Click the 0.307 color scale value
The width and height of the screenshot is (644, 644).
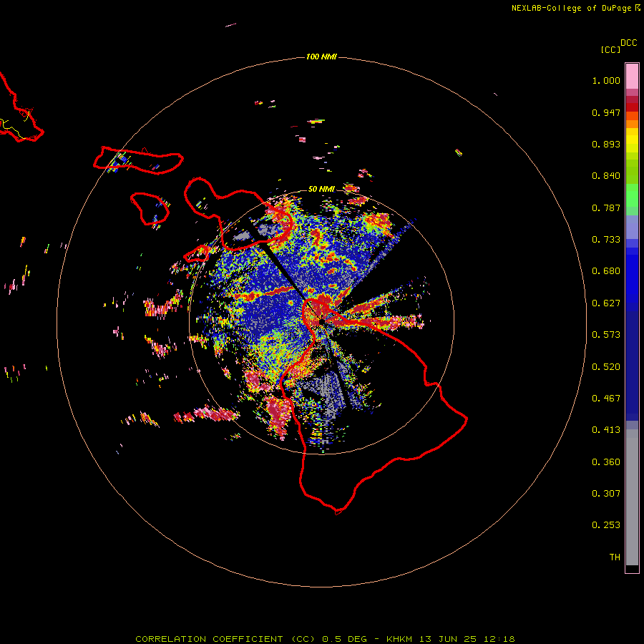tap(606, 494)
